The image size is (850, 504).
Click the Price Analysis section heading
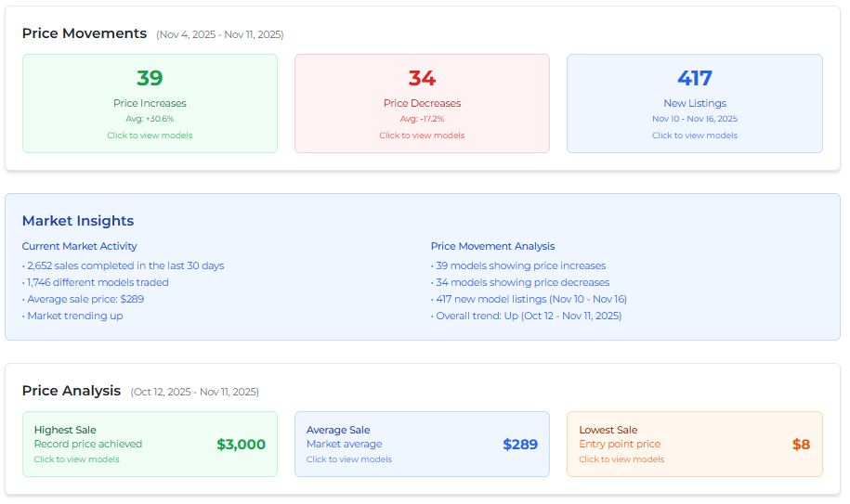pyautogui.click(x=72, y=391)
